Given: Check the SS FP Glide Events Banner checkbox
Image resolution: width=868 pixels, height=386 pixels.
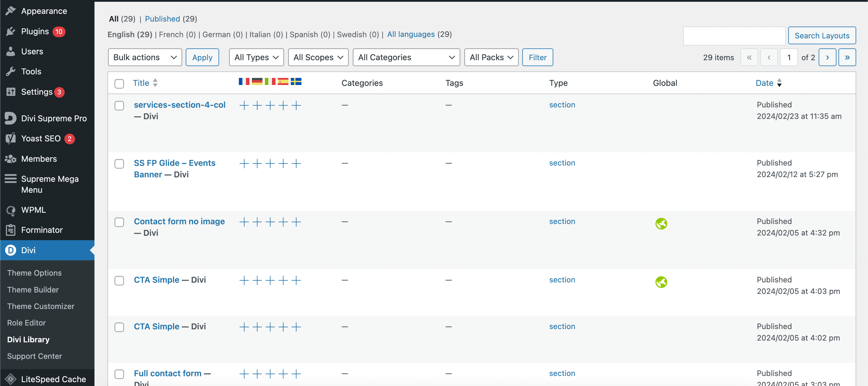Looking at the screenshot, I should pyautogui.click(x=119, y=164).
